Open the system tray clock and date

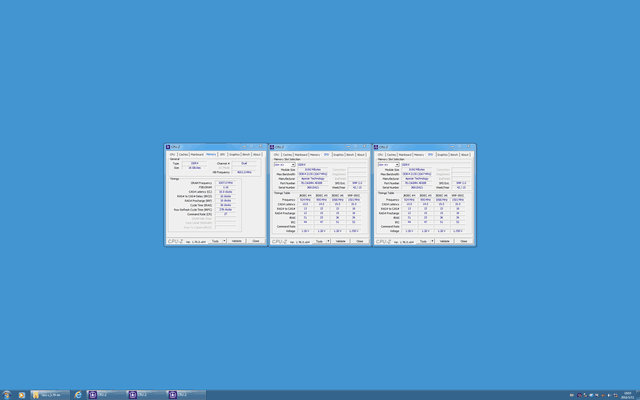(x=628, y=395)
